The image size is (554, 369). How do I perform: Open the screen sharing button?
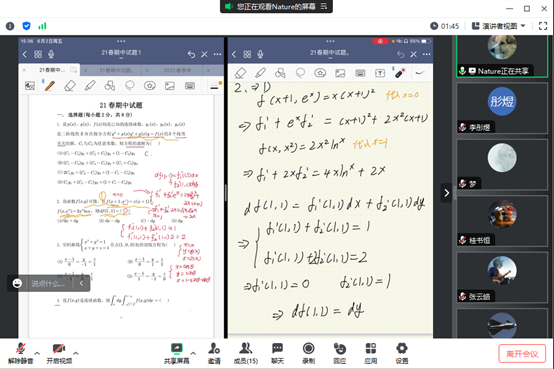coord(176,353)
